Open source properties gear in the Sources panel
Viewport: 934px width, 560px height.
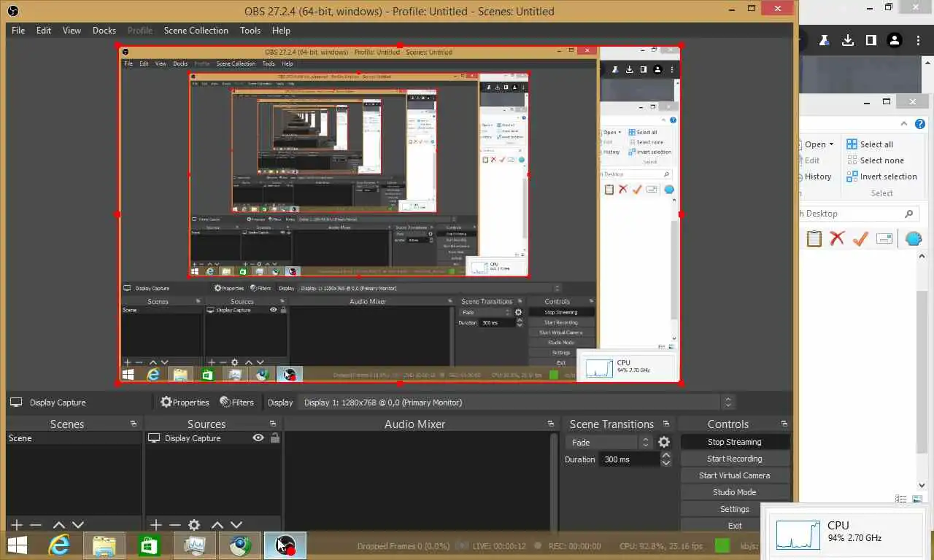(x=194, y=524)
